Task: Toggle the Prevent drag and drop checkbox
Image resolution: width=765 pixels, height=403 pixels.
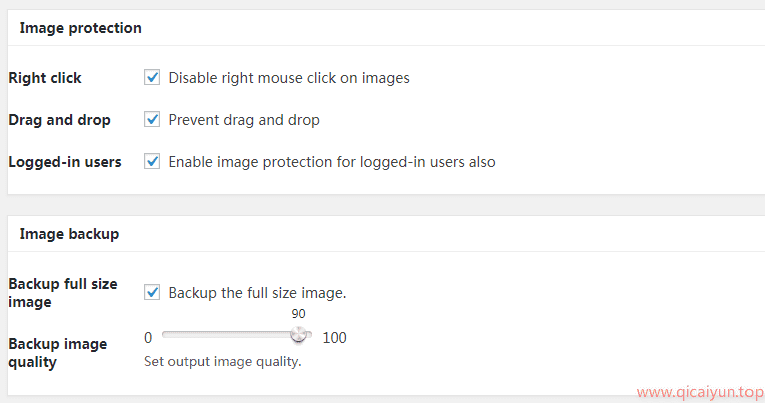Action: [x=152, y=119]
